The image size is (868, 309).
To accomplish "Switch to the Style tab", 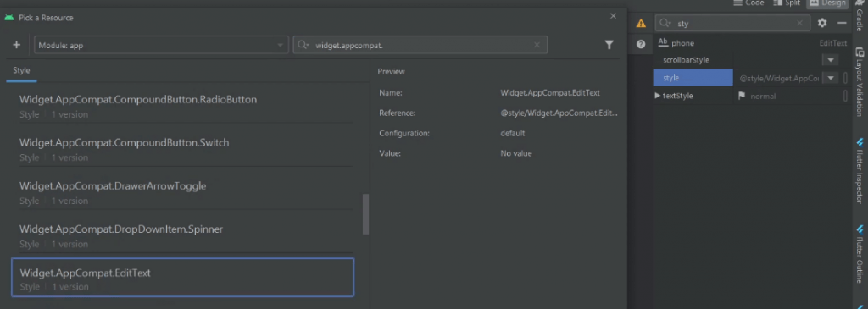I will tap(21, 71).
